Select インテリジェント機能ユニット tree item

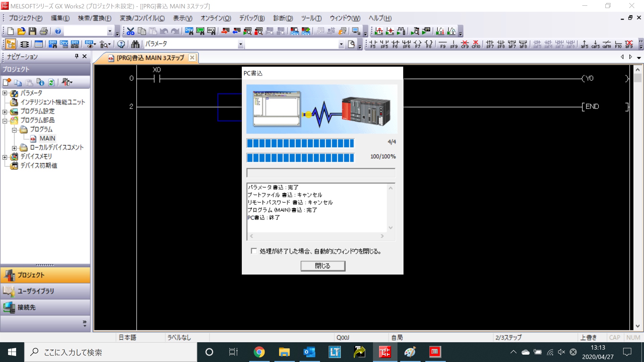click(x=53, y=102)
